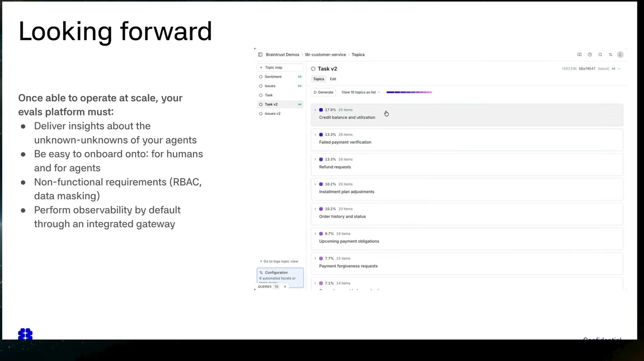Click the topic distribution gradient bar

click(409, 93)
